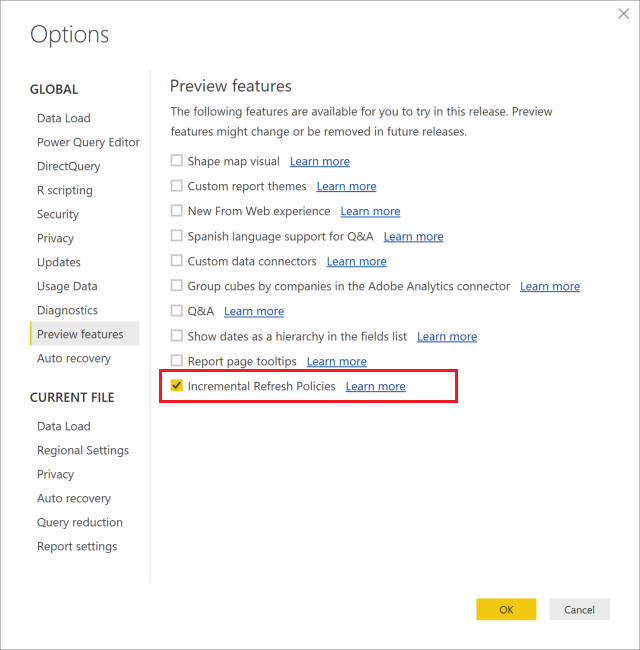Screen dimensions: 640x650
Task: Confirm changes with OK button
Action: tap(506, 609)
